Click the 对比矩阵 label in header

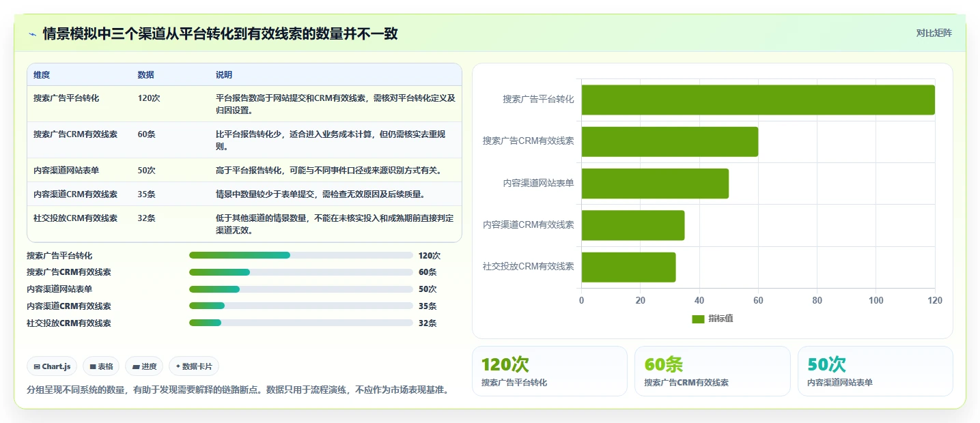click(934, 33)
